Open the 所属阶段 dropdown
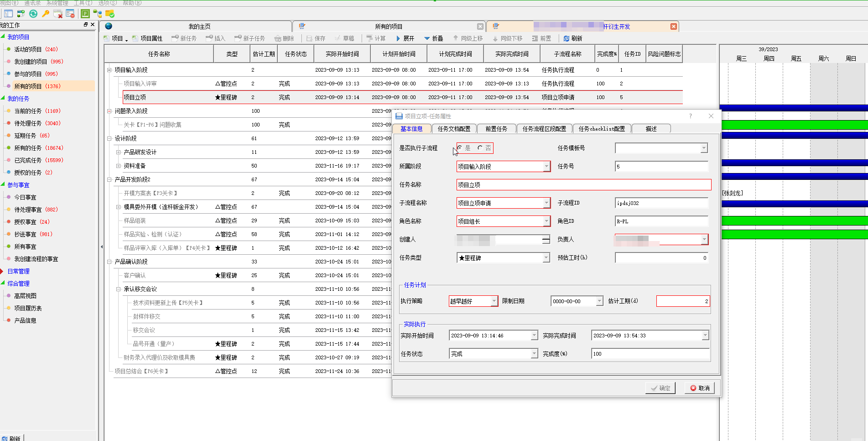 point(546,167)
